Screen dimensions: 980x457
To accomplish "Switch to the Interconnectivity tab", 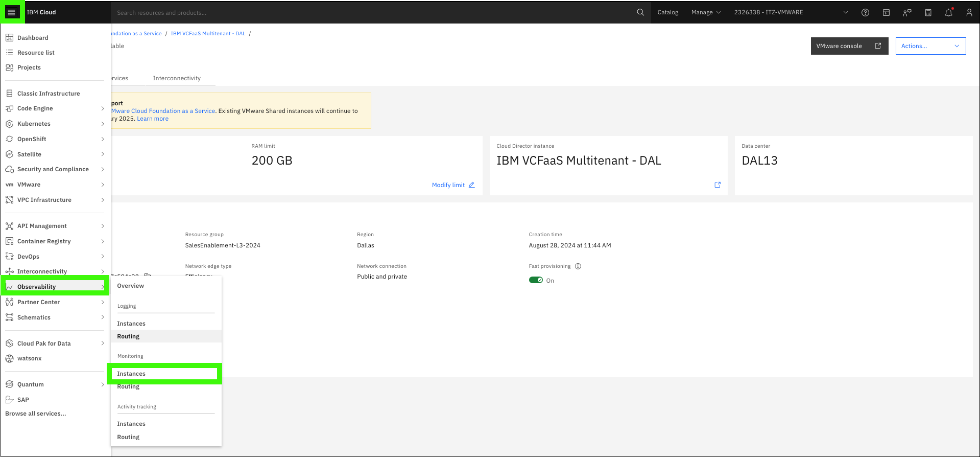I will point(177,78).
